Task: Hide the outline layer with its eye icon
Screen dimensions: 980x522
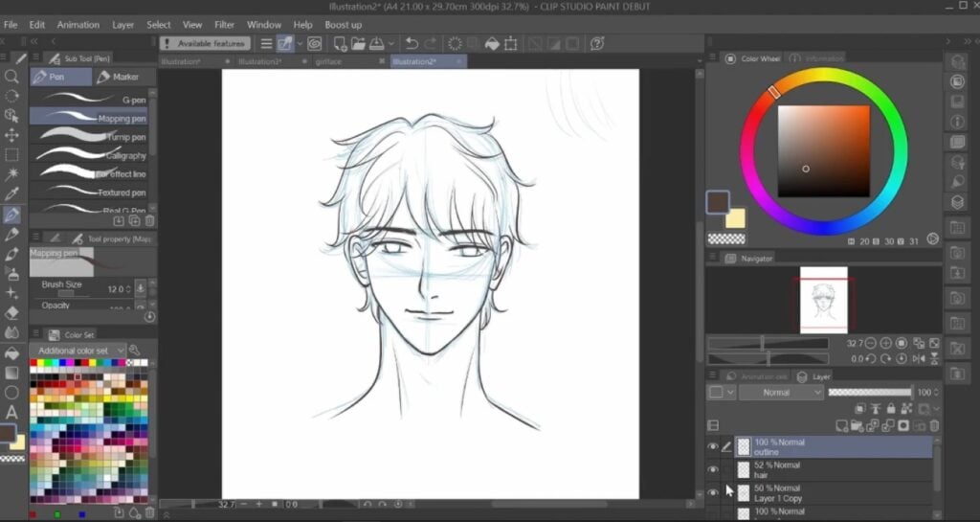Action: click(x=712, y=446)
